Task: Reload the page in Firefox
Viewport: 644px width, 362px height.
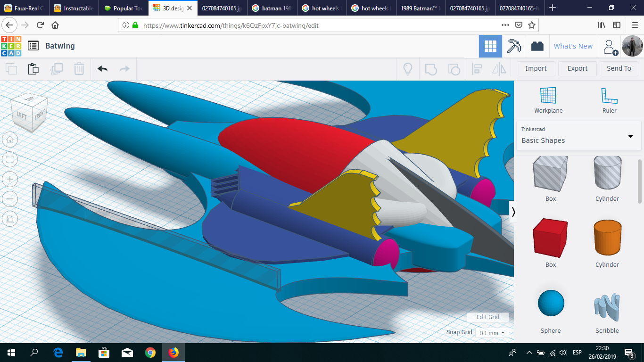Action: click(41, 25)
